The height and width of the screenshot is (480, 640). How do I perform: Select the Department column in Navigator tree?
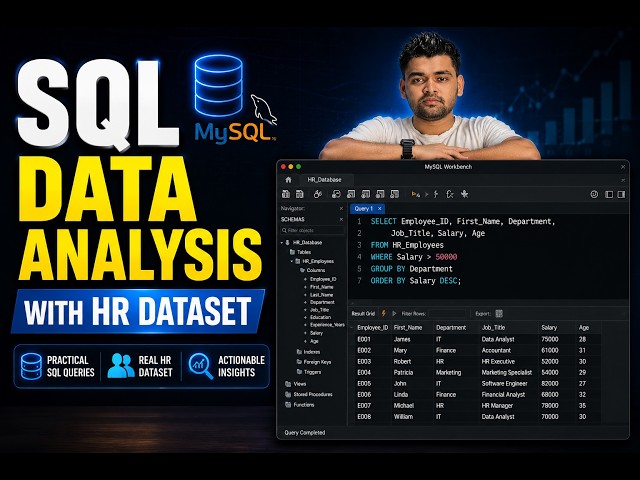click(x=322, y=302)
